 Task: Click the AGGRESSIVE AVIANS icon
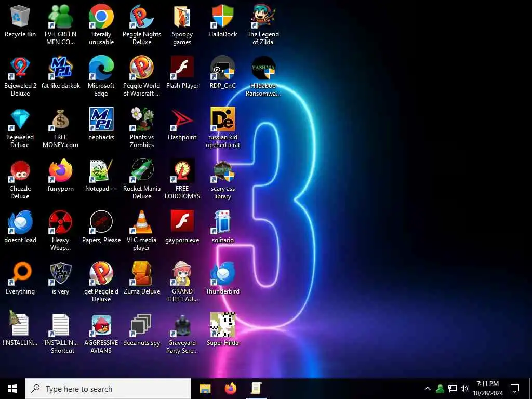(101, 325)
